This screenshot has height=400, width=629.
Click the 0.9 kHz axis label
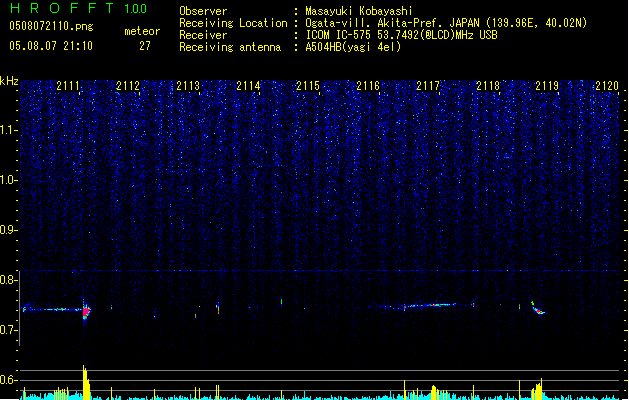[x=9, y=230]
